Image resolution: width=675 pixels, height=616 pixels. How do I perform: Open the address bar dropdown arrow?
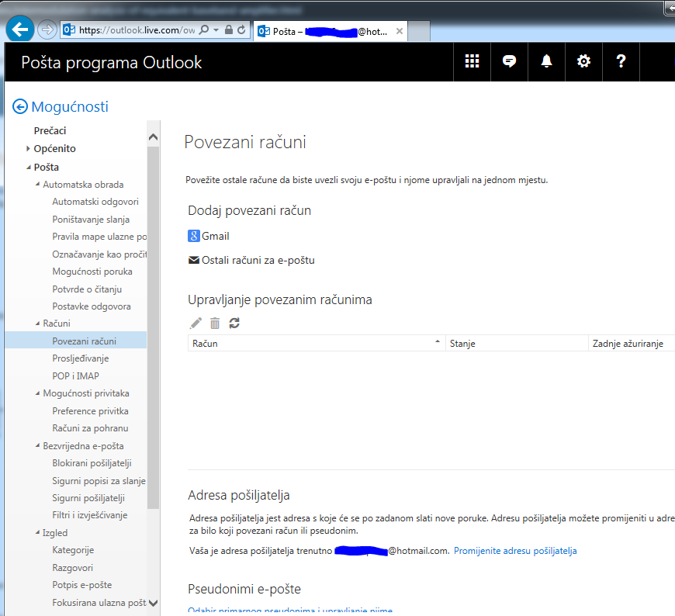click(216, 29)
